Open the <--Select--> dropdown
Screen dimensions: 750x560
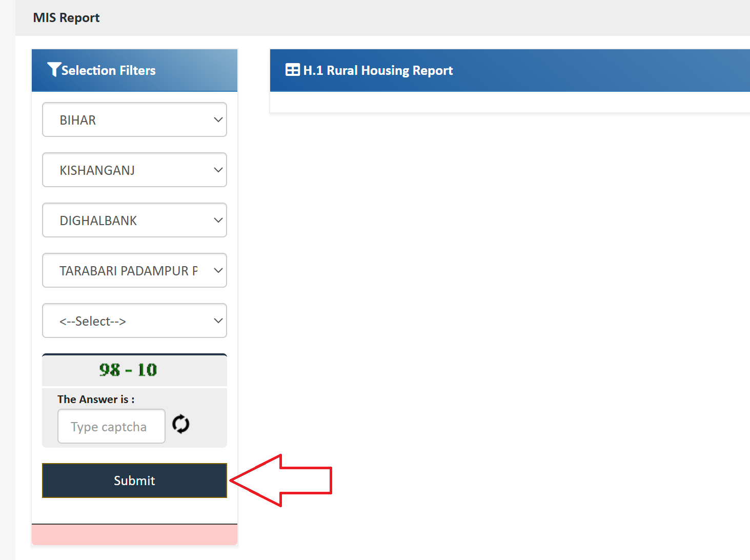tap(134, 321)
